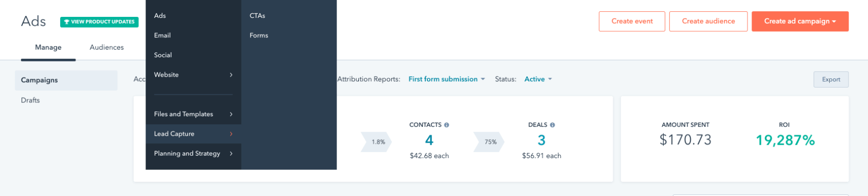This screenshot has height=196, width=868.
Task: Click the Create audience button
Action: pos(708,21)
